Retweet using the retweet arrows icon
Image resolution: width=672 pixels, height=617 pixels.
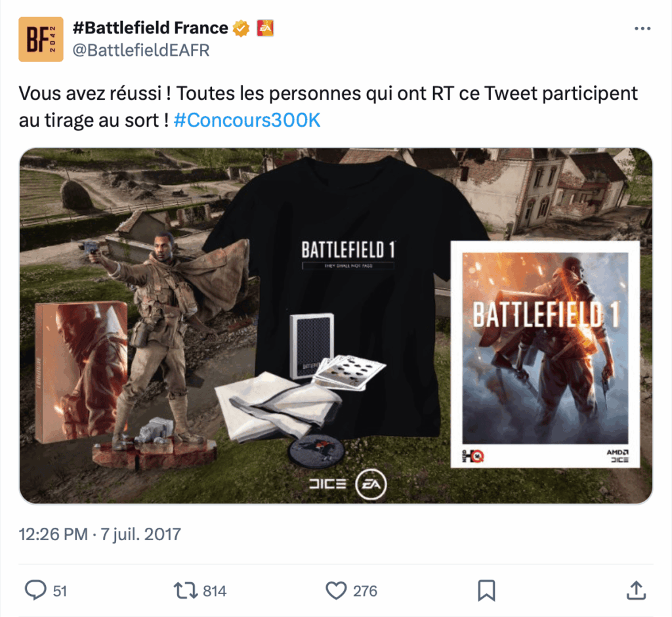pyautogui.click(x=186, y=590)
